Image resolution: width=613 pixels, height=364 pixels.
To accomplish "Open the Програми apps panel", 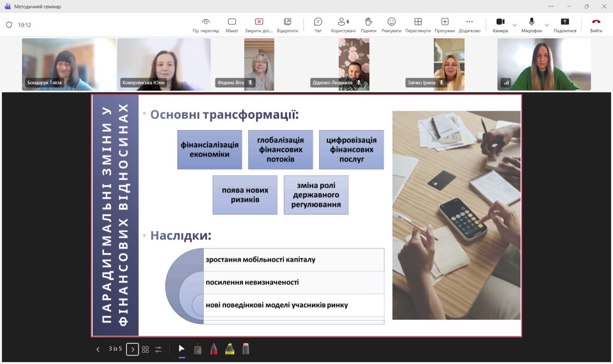I will (x=444, y=25).
